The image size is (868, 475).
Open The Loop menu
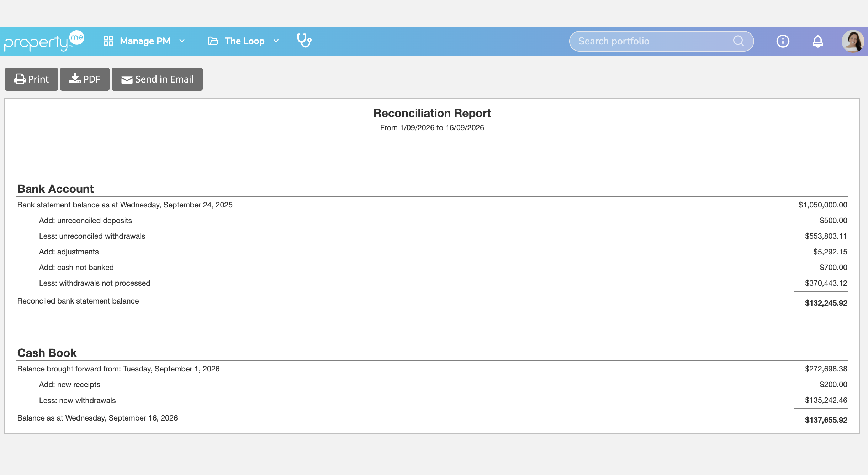pyautogui.click(x=244, y=41)
